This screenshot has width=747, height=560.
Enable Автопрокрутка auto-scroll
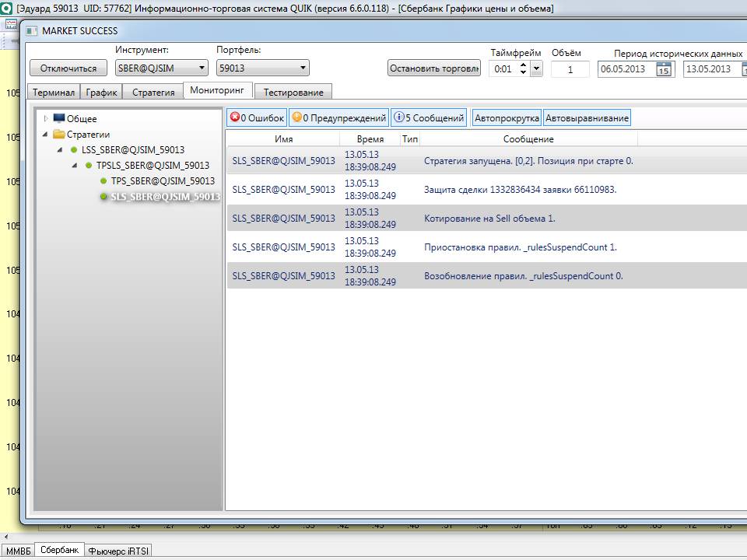point(507,118)
